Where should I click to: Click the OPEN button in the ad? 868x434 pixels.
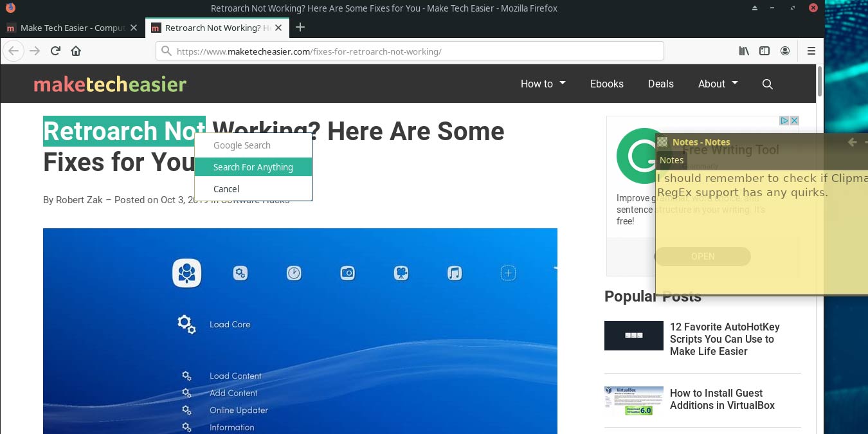pos(703,257)
